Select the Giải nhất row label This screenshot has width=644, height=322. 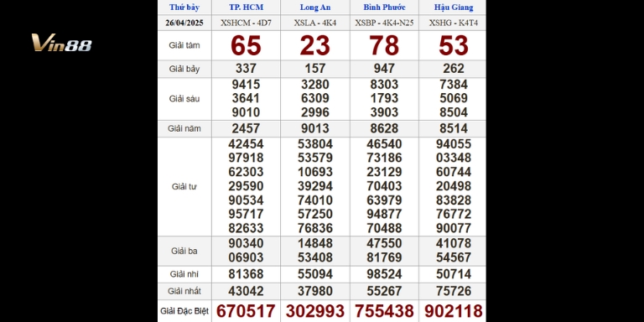(x=184, y=291)
